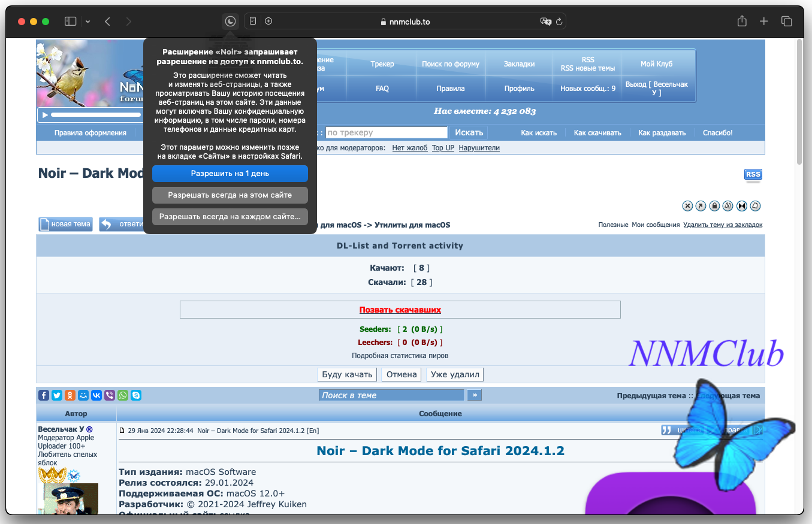The image size is (812, 524).
Task: Open the 'Top UP' moderator link
Action: point(443,148)
